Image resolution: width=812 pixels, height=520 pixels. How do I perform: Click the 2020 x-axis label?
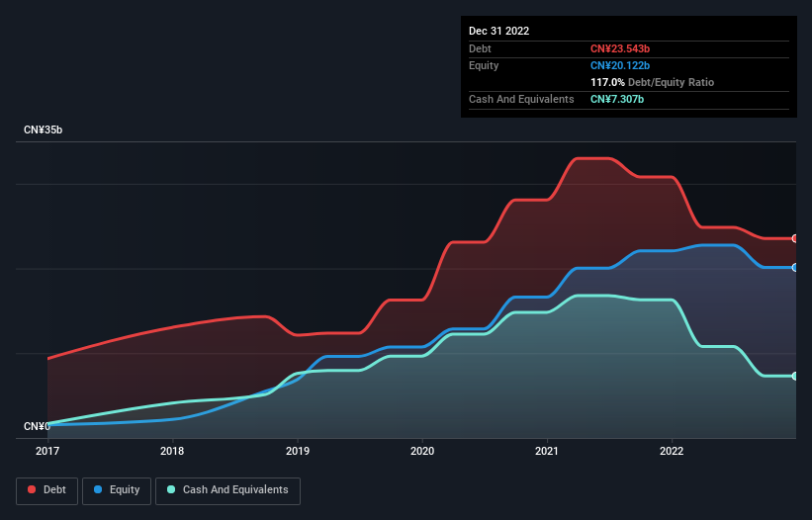pyautogui.click(x=422, y=451)
